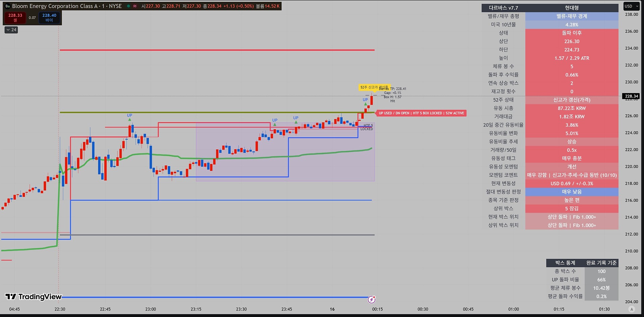Click the 밸류·재무 경계 cell
Screen dimensions: 644x317
coord(572,16)
